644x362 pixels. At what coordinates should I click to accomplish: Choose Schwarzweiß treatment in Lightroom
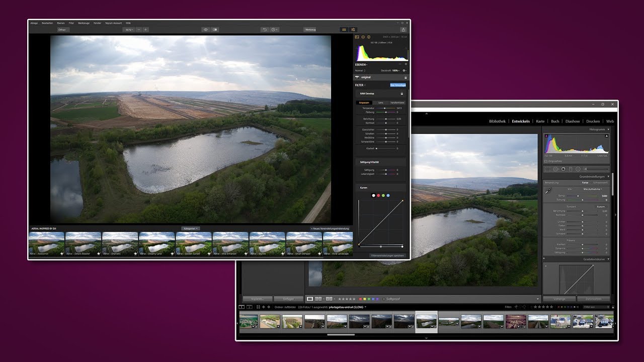coord(600,183)
